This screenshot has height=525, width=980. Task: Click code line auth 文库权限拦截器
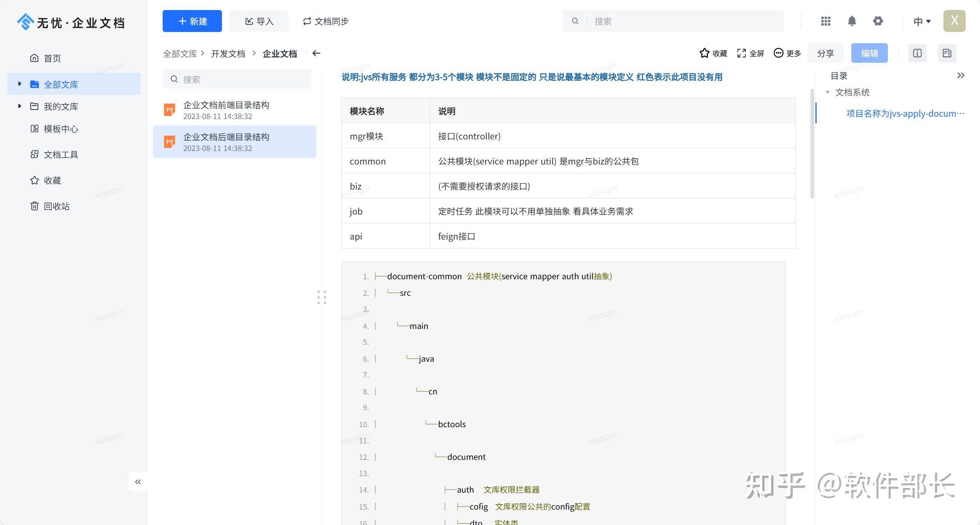[x=492, y=490]
